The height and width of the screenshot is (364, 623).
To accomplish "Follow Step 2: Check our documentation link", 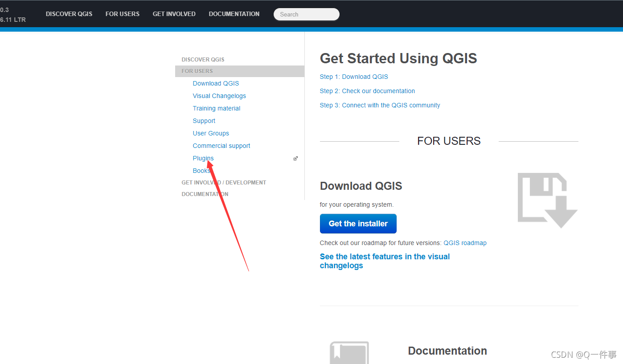I will (x=367, y=91).
